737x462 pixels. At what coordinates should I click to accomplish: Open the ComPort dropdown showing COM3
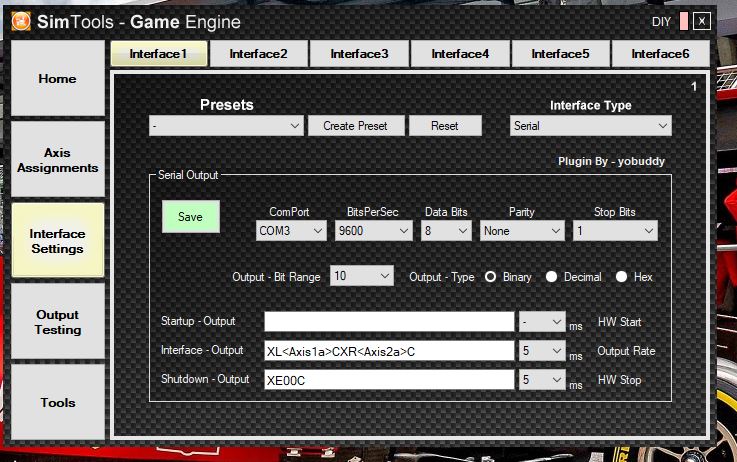tap(291, 231)
